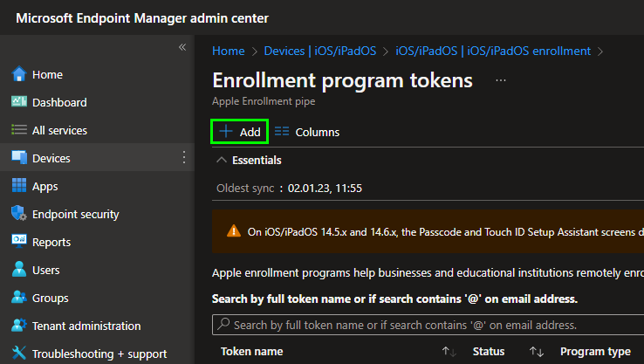Open the Dashboard icon in sidebar

tap(19, 103)
